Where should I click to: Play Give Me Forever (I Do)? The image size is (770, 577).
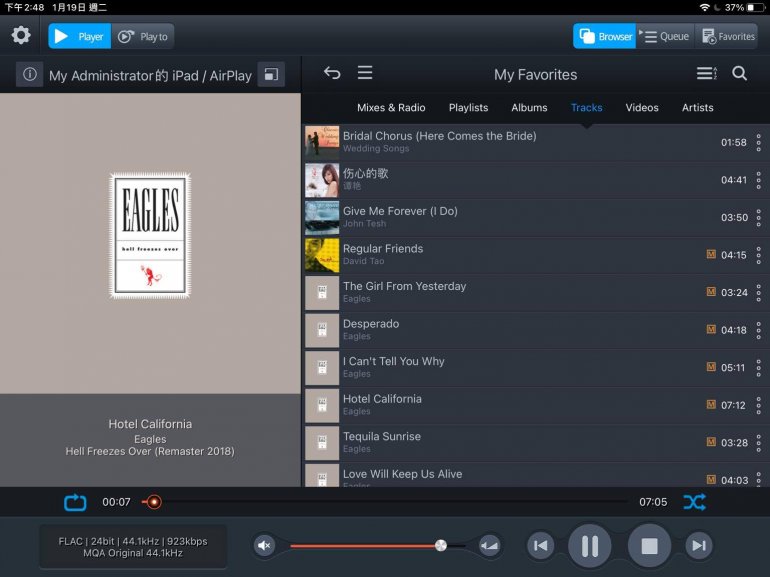pos(536,218)
